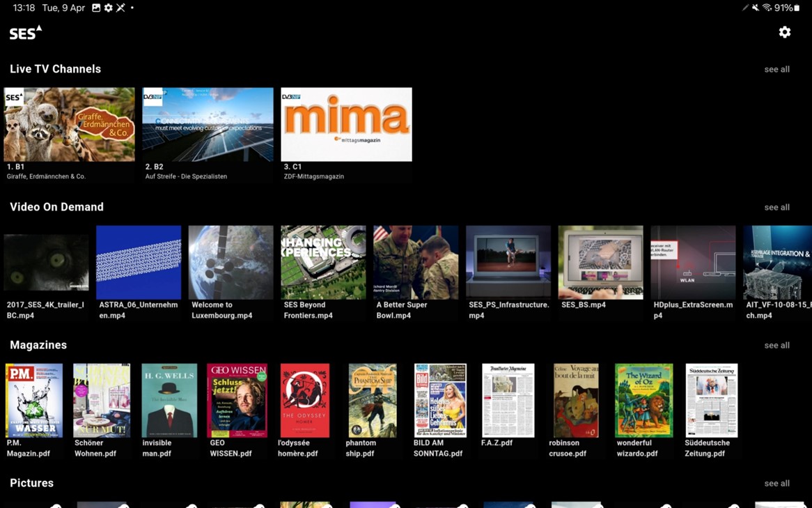The image size is (812, 508).
Task: Open Süddeutsche Zeitung.pdf
Action: coord(711,400)
